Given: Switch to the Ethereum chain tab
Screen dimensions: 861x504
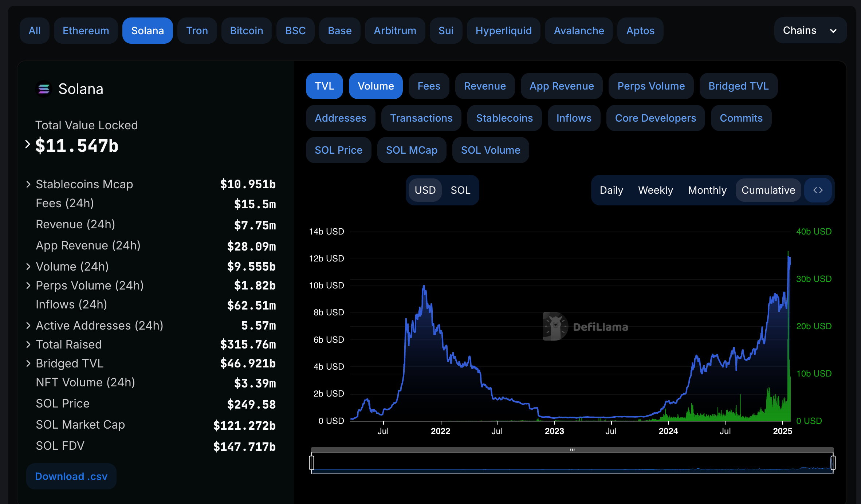Looking at the screenshot, I should click(86, 31).
